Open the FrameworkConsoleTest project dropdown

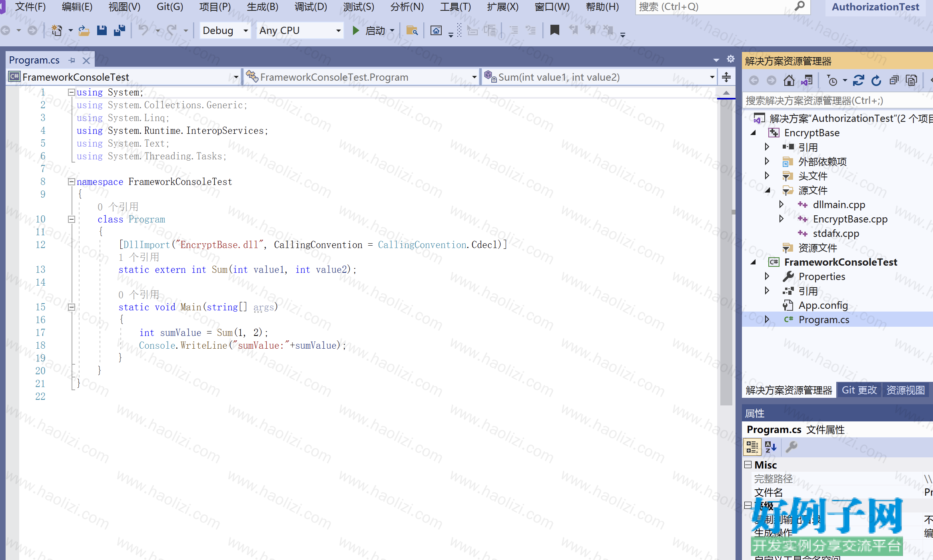pos(124,77)
